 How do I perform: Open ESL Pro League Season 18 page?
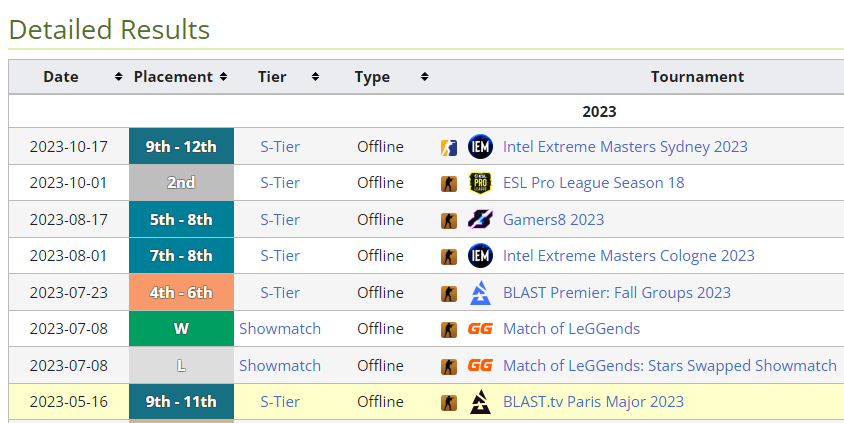[593, 183]
